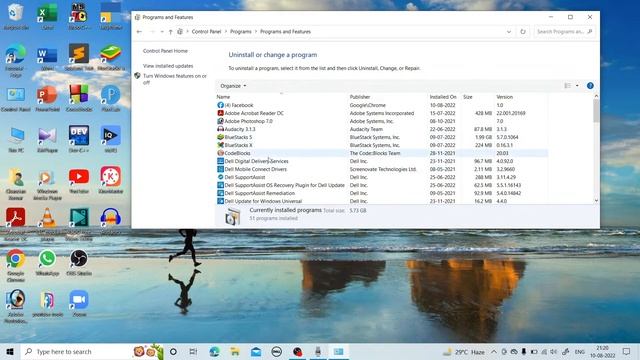The image size is (640, 360).
Task: Select the Audacity 3.1.3 entry
Action: click(x=382, y=129)
